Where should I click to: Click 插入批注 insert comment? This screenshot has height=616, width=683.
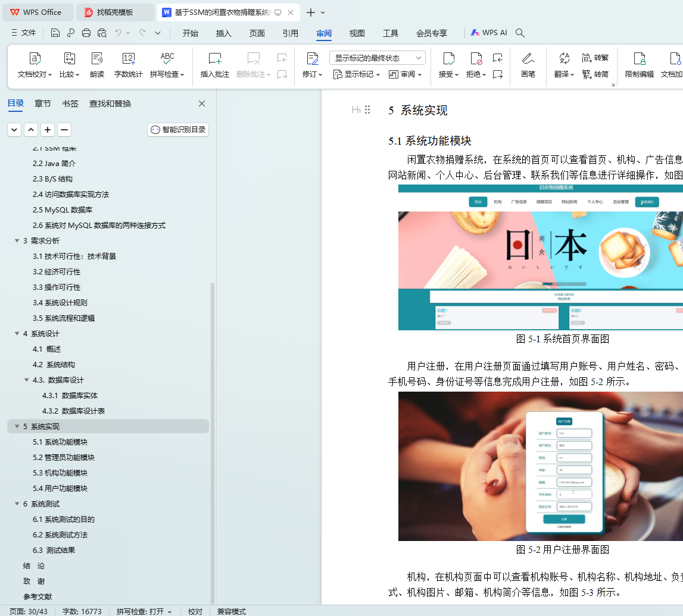(x=215, y=65)
